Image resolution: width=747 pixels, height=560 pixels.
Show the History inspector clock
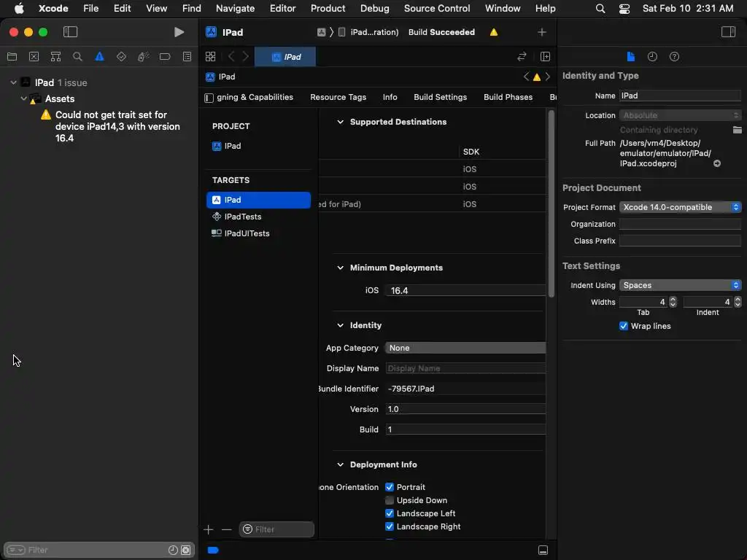[652, 57]
